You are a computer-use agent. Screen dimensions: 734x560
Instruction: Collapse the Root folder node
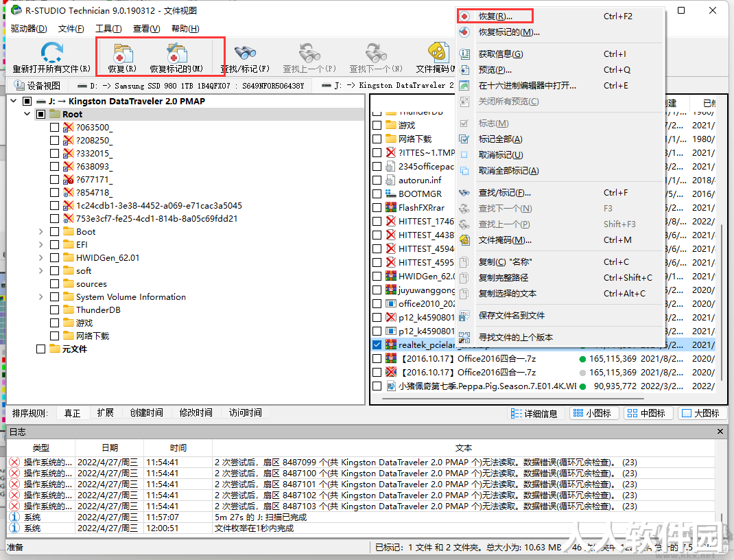point(27,114)
